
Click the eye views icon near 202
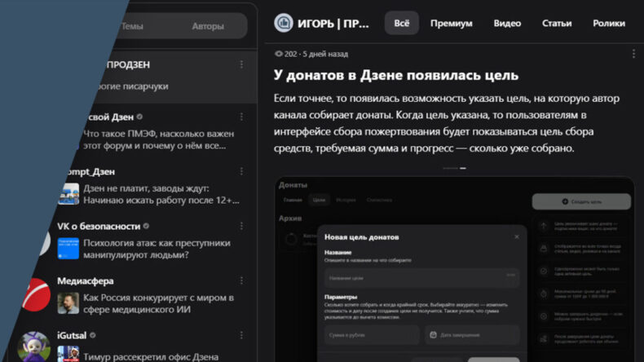(279, 54)
